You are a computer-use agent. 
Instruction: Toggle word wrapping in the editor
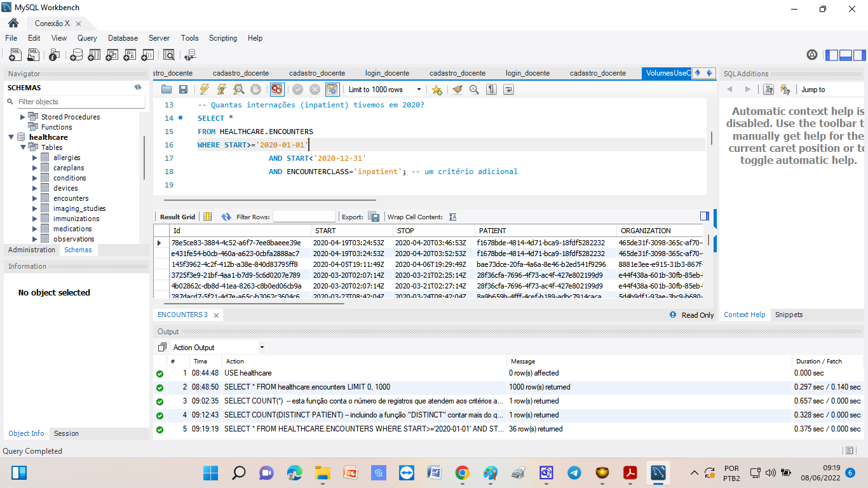click(508, 90)
